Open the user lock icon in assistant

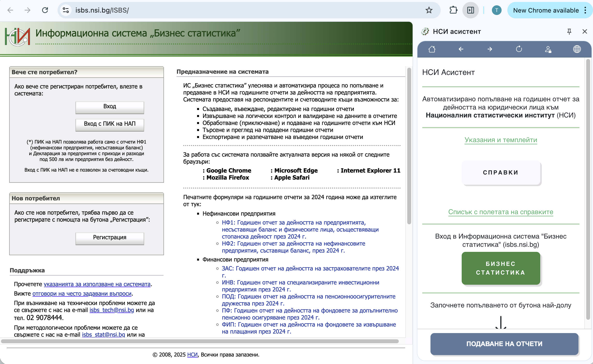(x=548, y=49)
